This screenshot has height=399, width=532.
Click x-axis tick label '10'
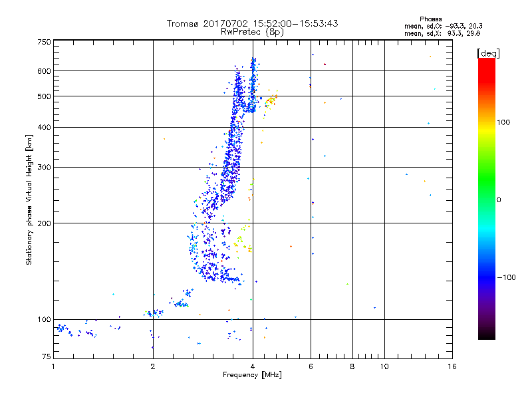[x=384, y=366]
